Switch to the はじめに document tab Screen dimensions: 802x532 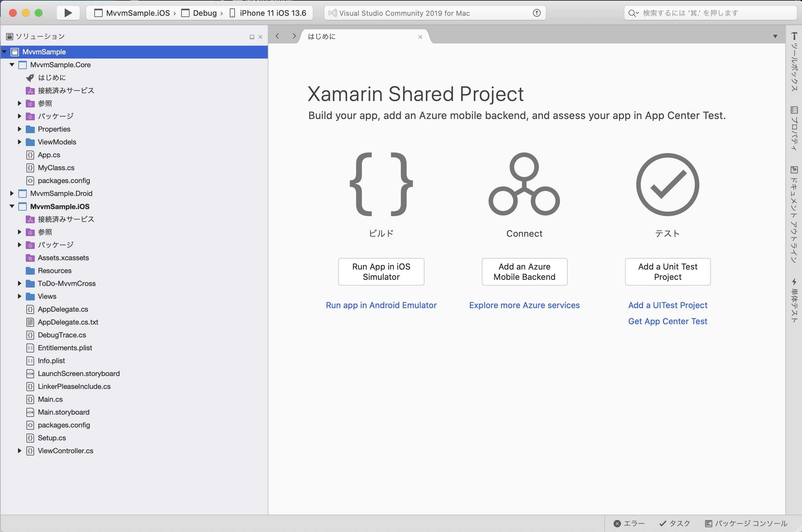(x=322, y=36)
